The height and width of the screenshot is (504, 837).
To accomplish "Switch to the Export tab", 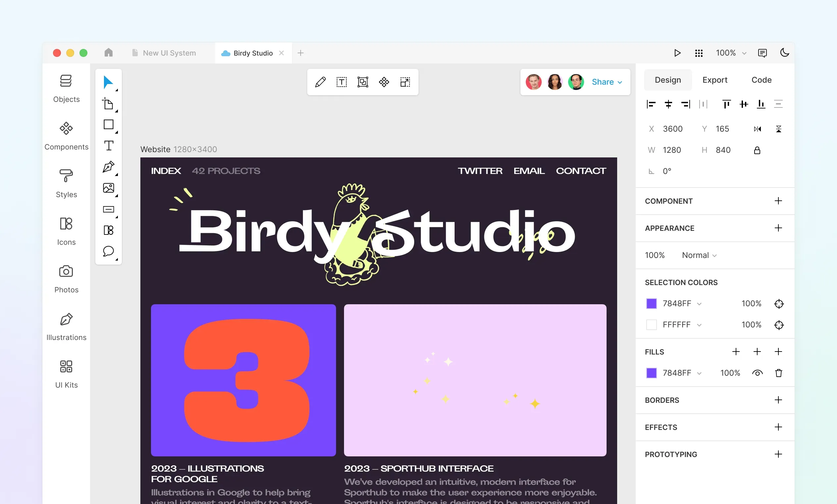I will (x=714, y=79).
